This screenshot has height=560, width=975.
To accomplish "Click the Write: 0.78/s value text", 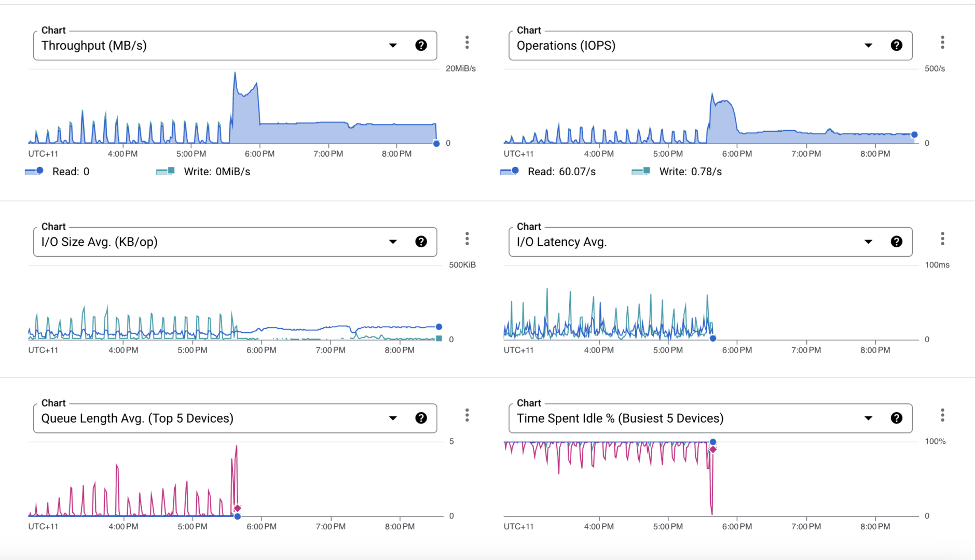I will [691, 172].
